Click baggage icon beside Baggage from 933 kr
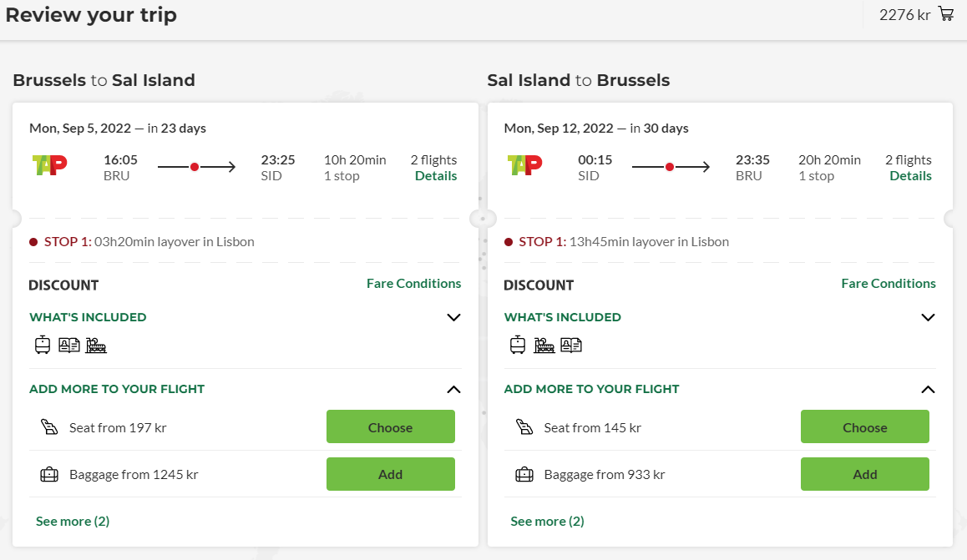The image size is (967, 560). pyautogui.click(x=524, y=474)
